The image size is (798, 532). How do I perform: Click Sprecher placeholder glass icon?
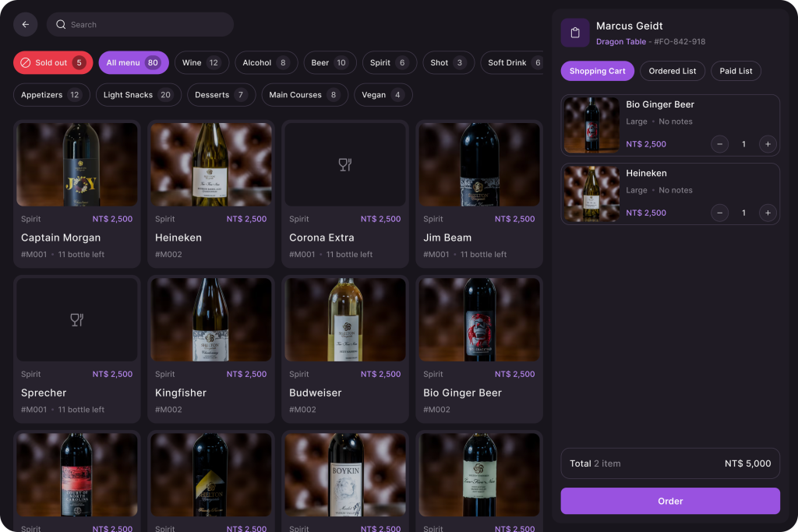click(77, 319)
